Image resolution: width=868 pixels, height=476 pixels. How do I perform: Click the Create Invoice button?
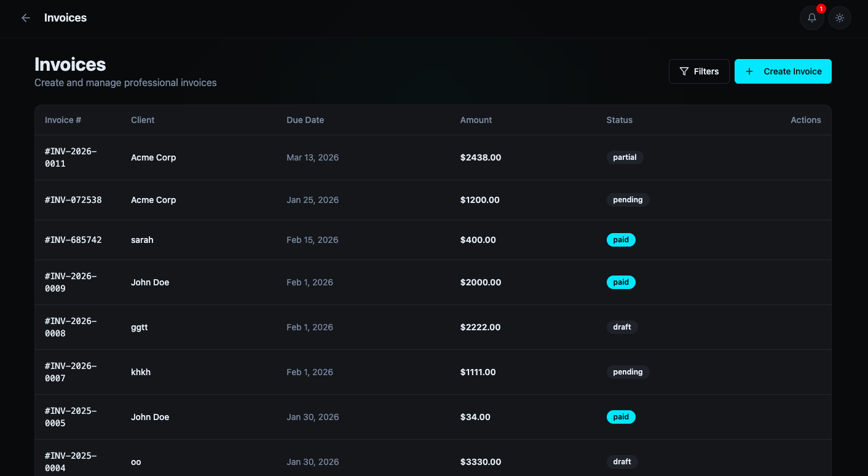(783, 71)
